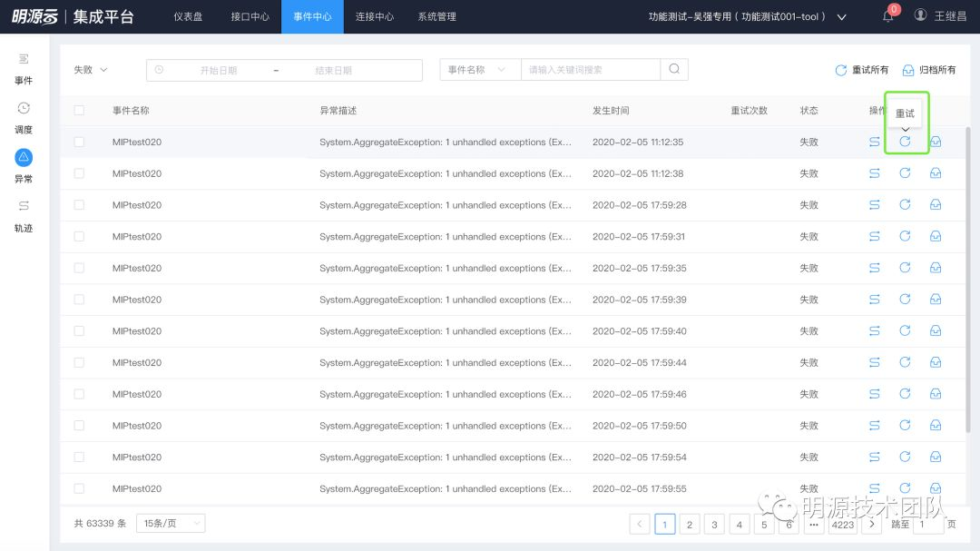Open the 15条/页 page size dropdown
980x551 pixels.
[x=171, y=523]
